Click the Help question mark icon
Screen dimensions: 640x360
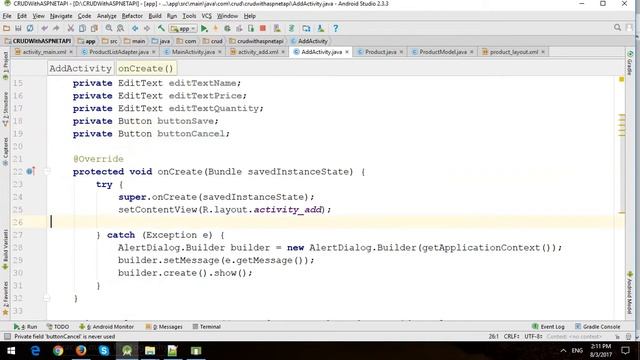tap(336, 28)
